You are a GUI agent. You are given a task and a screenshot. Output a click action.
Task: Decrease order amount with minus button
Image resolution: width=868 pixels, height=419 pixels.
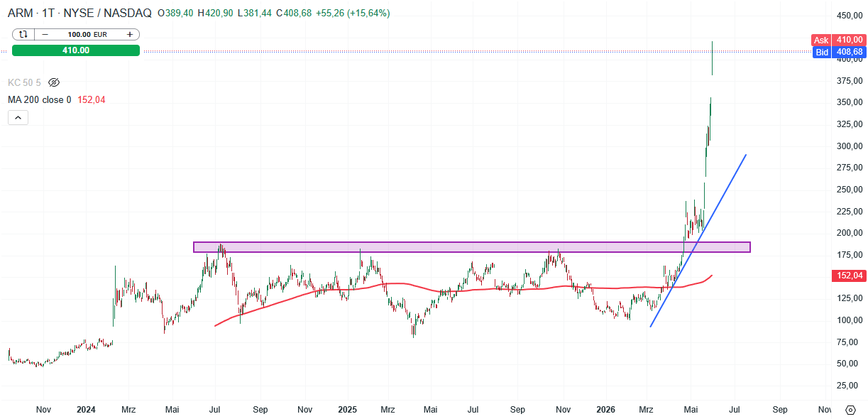coord(45,34)
